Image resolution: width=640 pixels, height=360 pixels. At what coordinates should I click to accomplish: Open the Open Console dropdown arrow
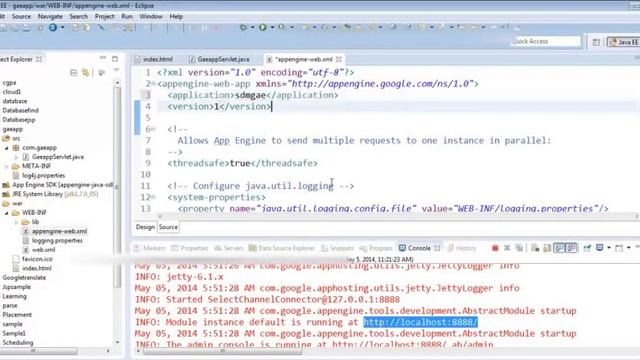pos(629,248)
